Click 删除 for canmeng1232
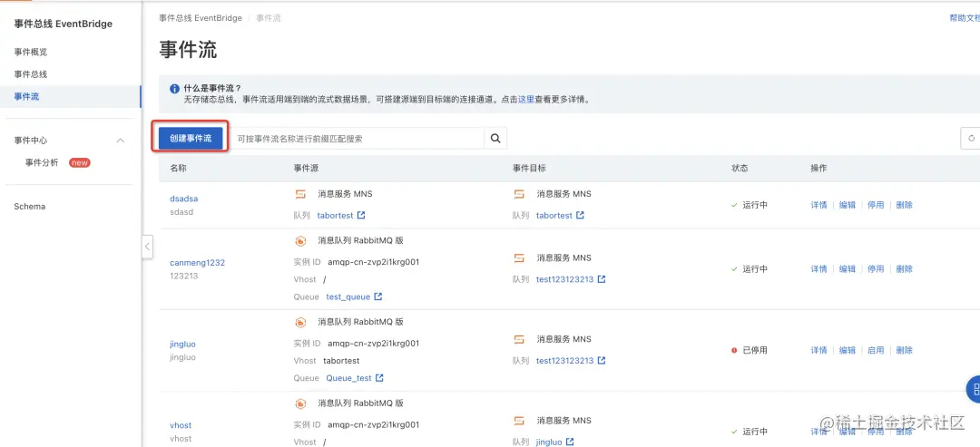This screenshot has height=447, width=980. coord(905,269)
